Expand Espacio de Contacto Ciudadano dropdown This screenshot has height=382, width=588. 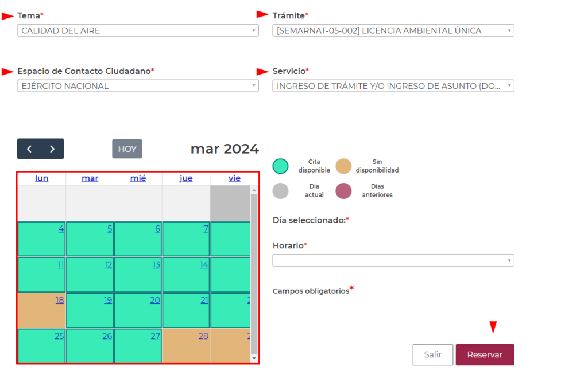click(x=138, y=86)
